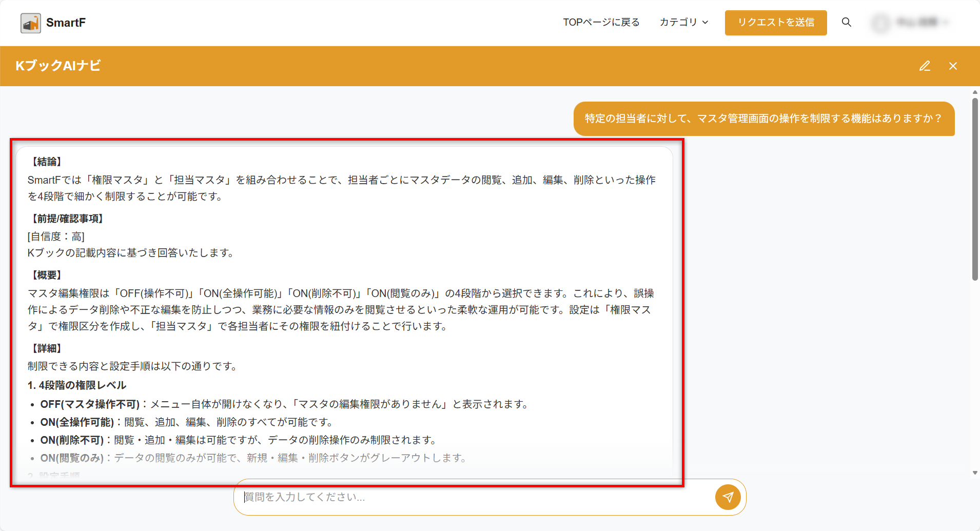The image size is (980, 531).
Task: Click the scrollbar down arrow
Action: (975, 473)
